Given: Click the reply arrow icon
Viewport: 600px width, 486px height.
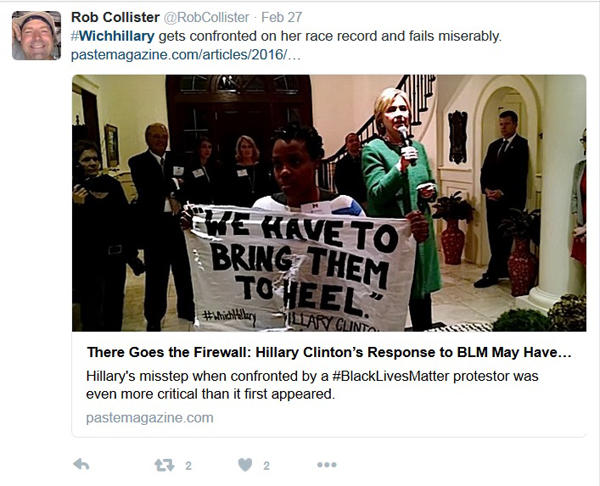Looking at the screenshot, I should tap(81, 465).
